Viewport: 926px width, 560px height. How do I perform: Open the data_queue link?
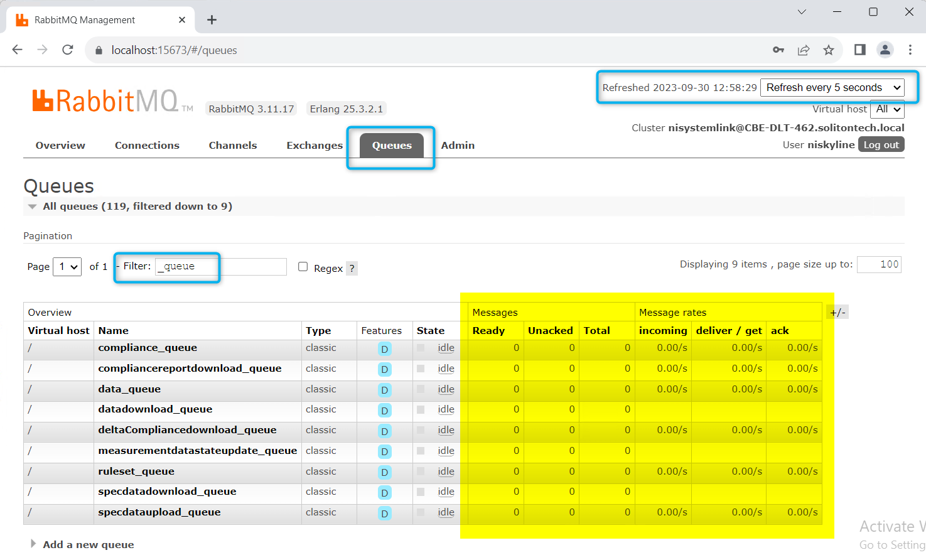tap(129, 389)
